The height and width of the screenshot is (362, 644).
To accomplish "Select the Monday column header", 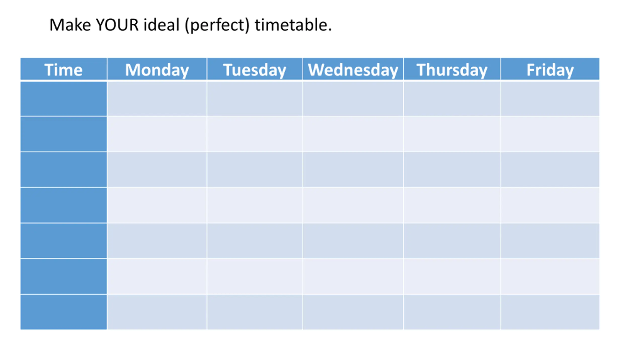I will coord(157,69).
